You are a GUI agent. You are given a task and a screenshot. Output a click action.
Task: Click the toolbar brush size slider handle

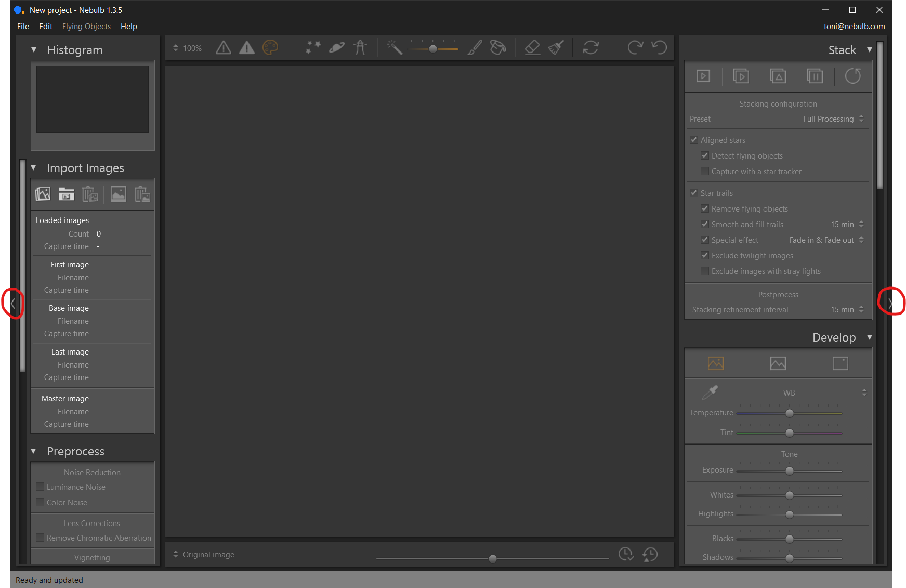coord(433,49)
